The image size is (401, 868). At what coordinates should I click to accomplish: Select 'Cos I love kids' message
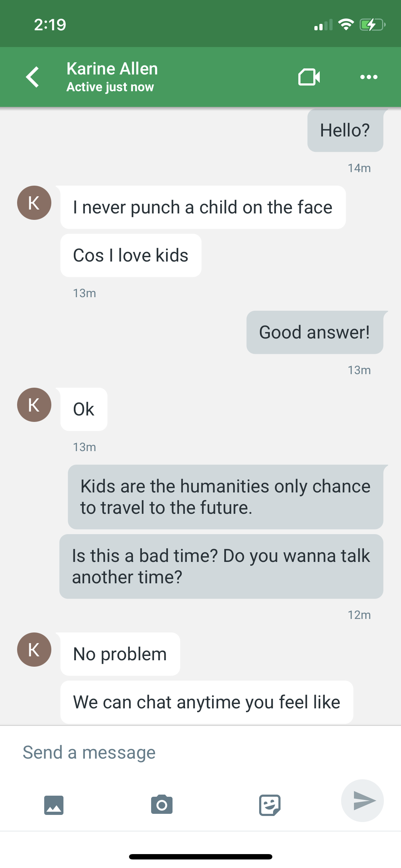pos(131,255)
